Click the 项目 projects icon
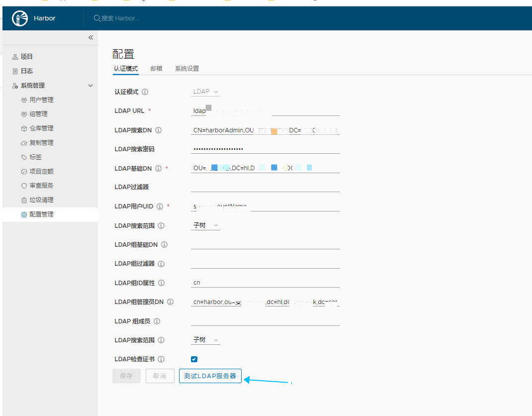This screenshot has width=532, height=416. (15, 57)
